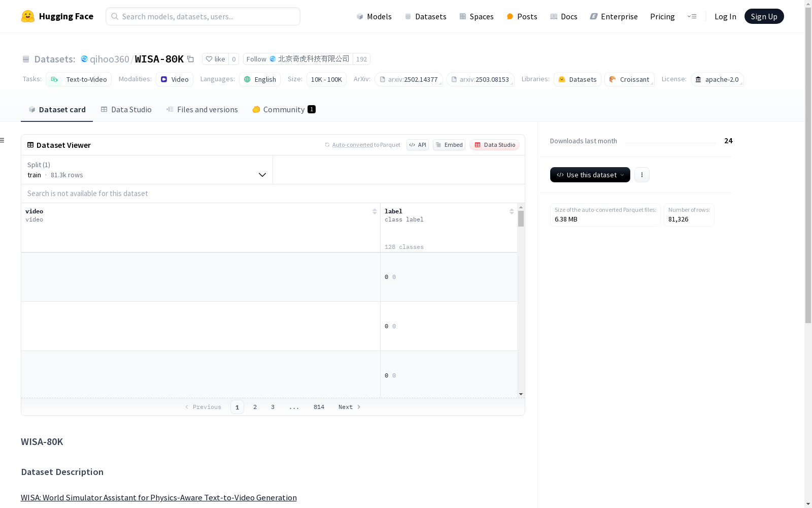This screenshot has width=812, height=508.
Task: Copy the dataset name WISA-80K icon
Action: coord(191,59)
